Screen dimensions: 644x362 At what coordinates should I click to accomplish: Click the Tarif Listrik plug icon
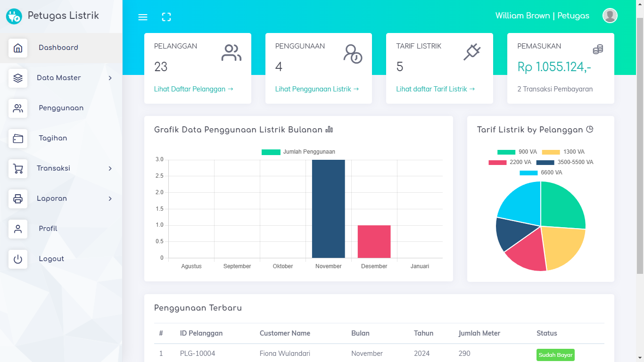[472, 52]
